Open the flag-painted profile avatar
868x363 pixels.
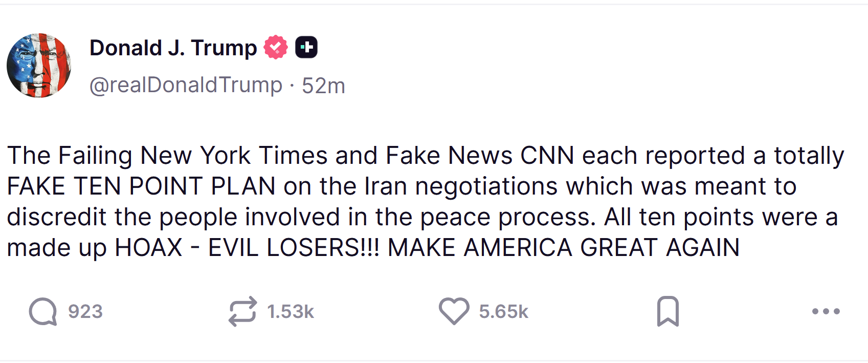coord(39,66)
